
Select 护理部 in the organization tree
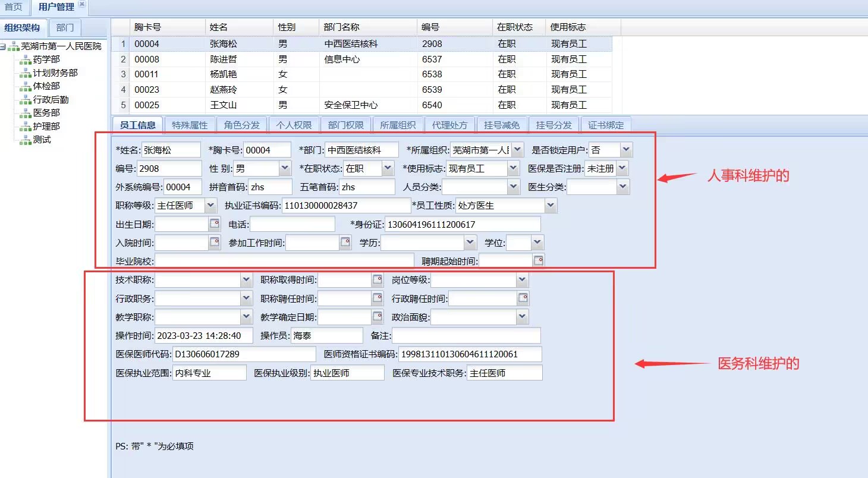tap(46, 126)
